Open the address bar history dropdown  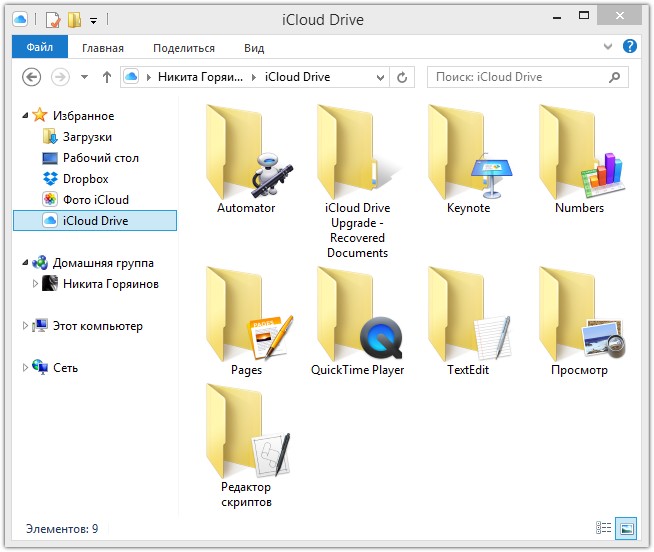pyautogui.click(x=380, y=78)
